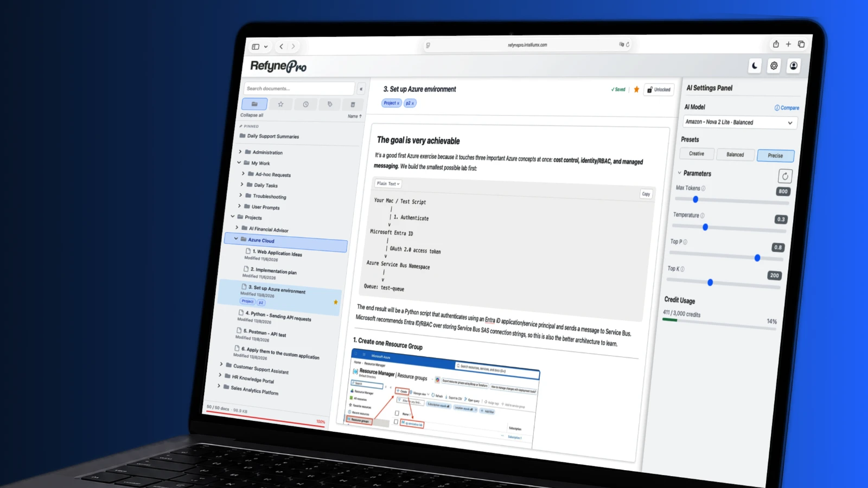Image resolution: width=868 pixels, height=488 pixels.
Task: Click the Search documents field
Action: [299, 88]
